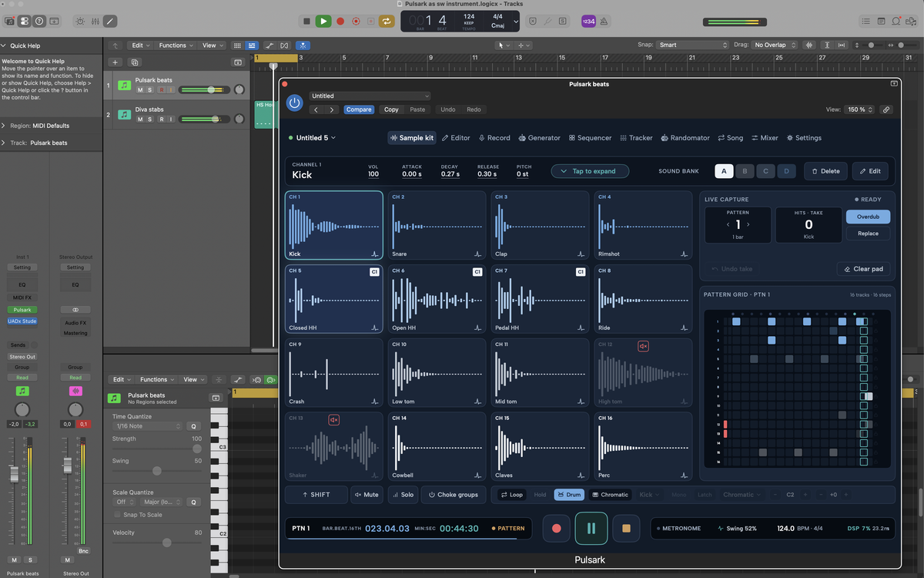Open the Untitled 5 kit dropdown
Viewport: 924px width, 578px height.
point(313,138)
